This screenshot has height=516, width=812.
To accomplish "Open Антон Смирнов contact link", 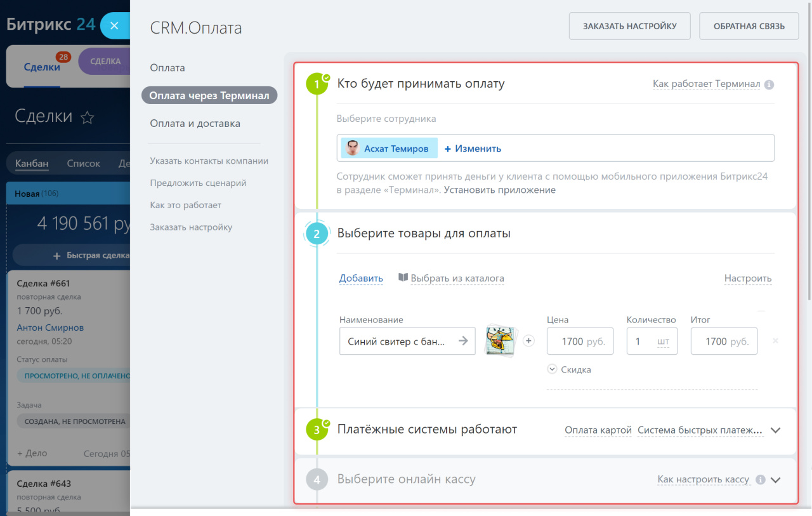I will [x=50, y=327].
